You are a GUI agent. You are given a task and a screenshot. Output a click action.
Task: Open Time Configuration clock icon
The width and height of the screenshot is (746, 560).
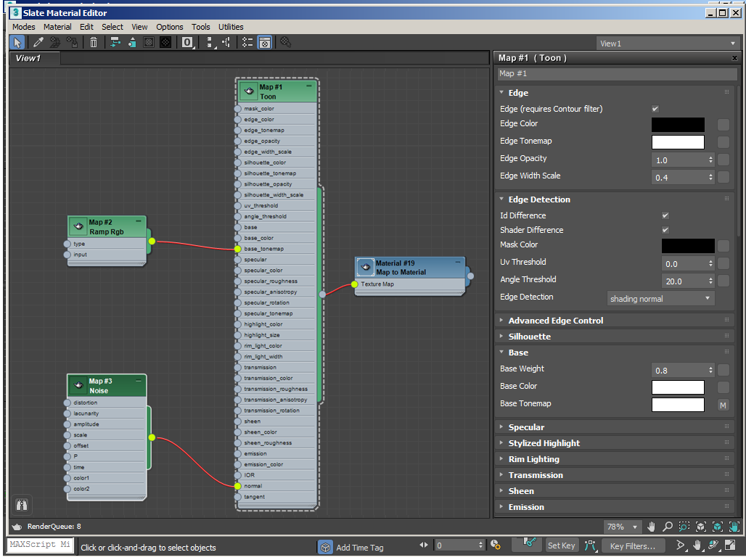pyautogui.click(x=495, y=545)
